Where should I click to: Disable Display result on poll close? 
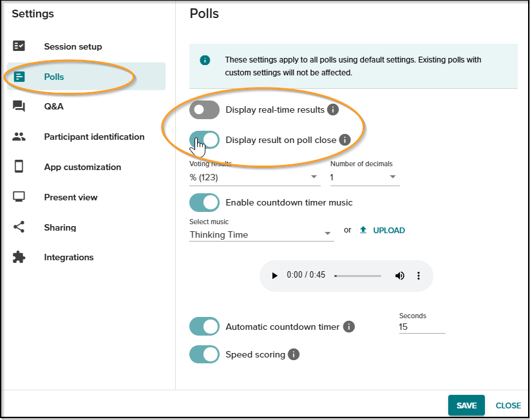[204, 140]
